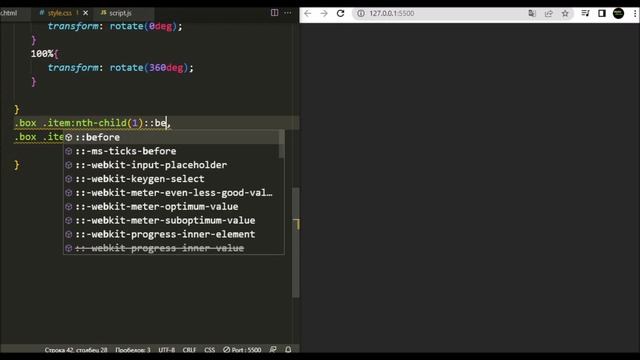Screen dimensions: 640x360
Task: Split the editor with the split icon
Action: coord(275,13)
